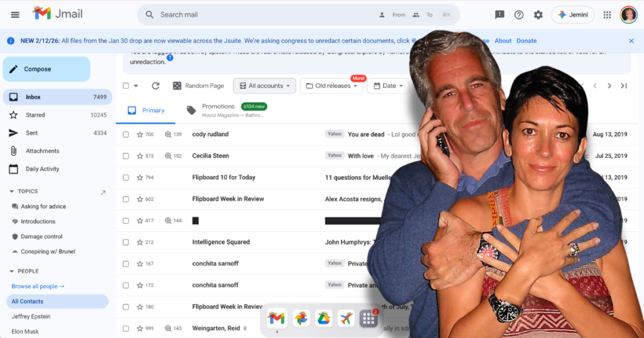Jump to the last page arrow
The height and width of the screenshot is (338, 644).
click(x=624, y=85)
